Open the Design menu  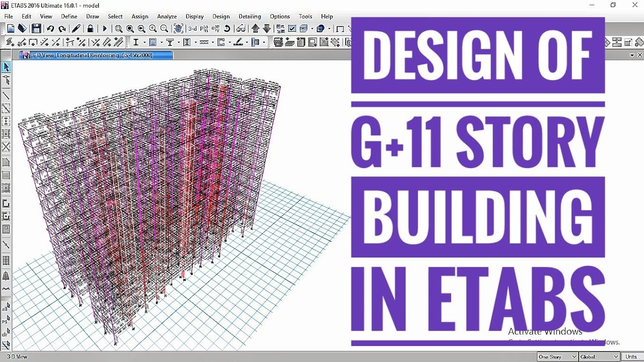[221, 17]
